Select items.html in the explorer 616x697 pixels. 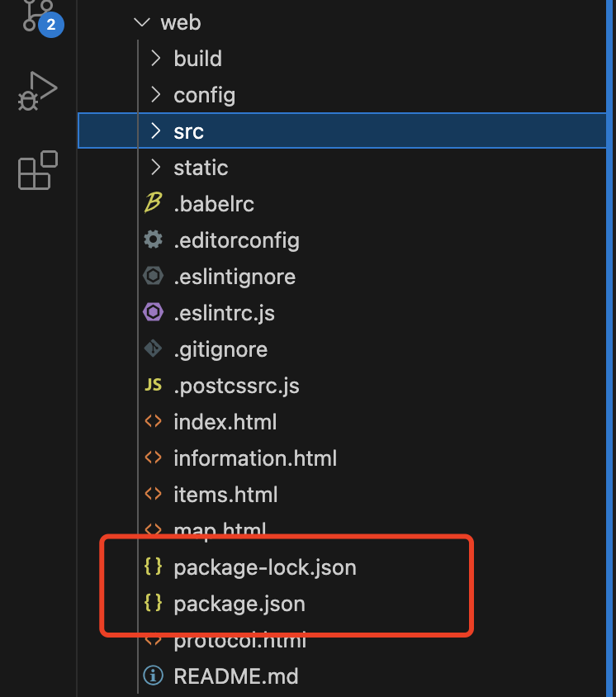(x=225, y=495)
